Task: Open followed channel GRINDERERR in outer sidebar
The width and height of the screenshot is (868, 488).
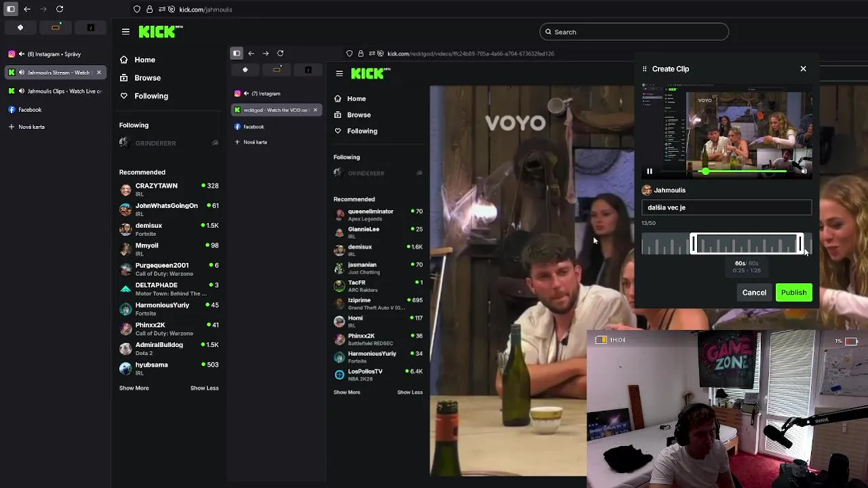Action: coord(168,143)
